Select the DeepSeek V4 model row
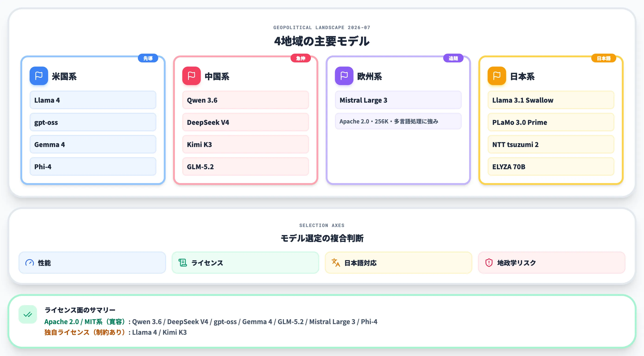Viewport: 644px width, 356px height. coord(245,122)
